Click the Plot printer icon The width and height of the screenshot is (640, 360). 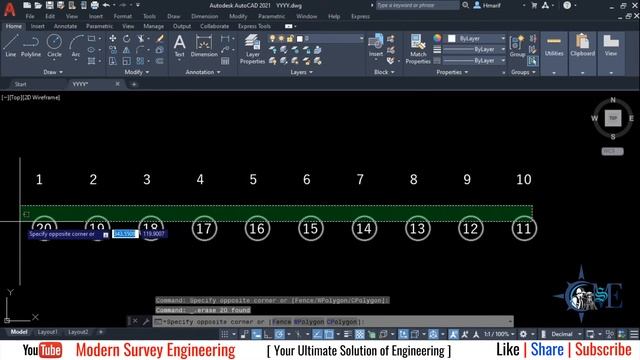pyautogui.click(x=94, y=5)
